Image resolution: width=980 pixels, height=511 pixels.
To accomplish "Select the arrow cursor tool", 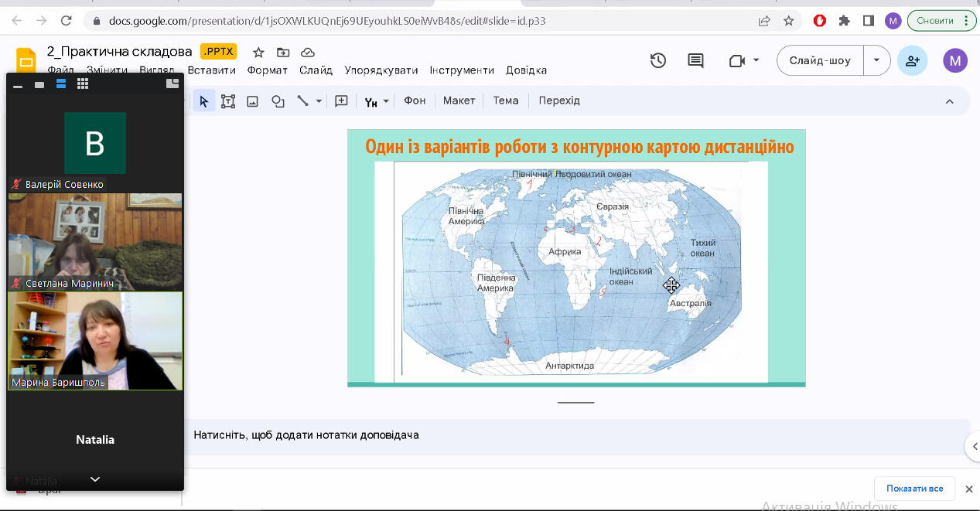I will (x=204, y=101).
